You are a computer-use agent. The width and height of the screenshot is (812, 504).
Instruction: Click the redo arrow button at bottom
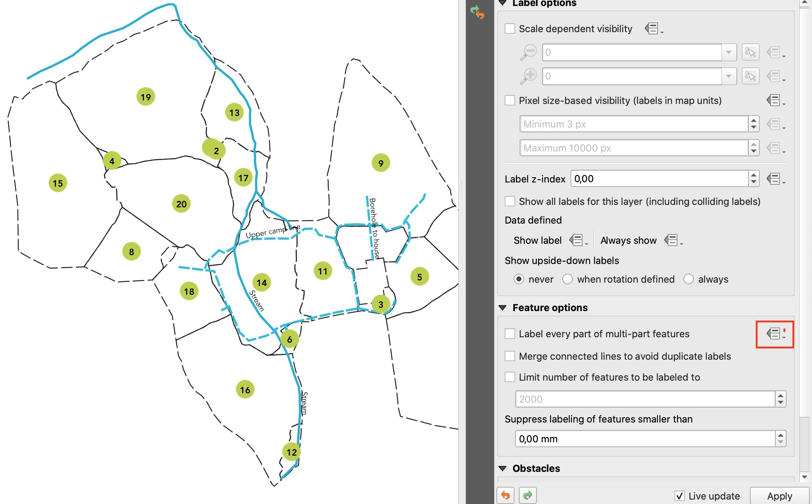528,495
